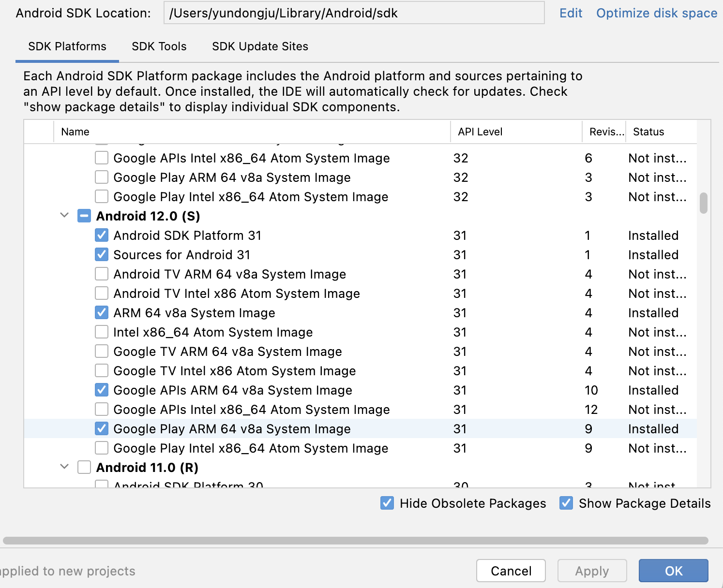Screen dimensions: 723x588
Task: Disable Show Package Details checkbox
Action: [x=566, y=503]
